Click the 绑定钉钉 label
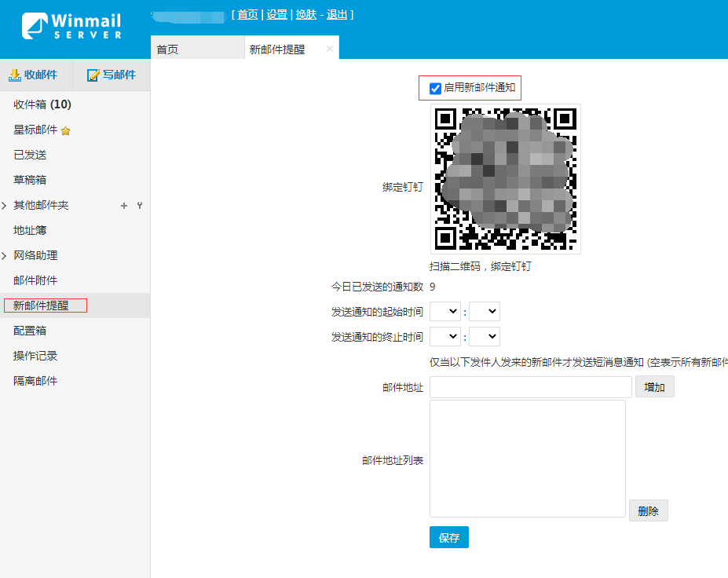Image resolution: width=728 pixels, height=578 pixels. point(403,188)
